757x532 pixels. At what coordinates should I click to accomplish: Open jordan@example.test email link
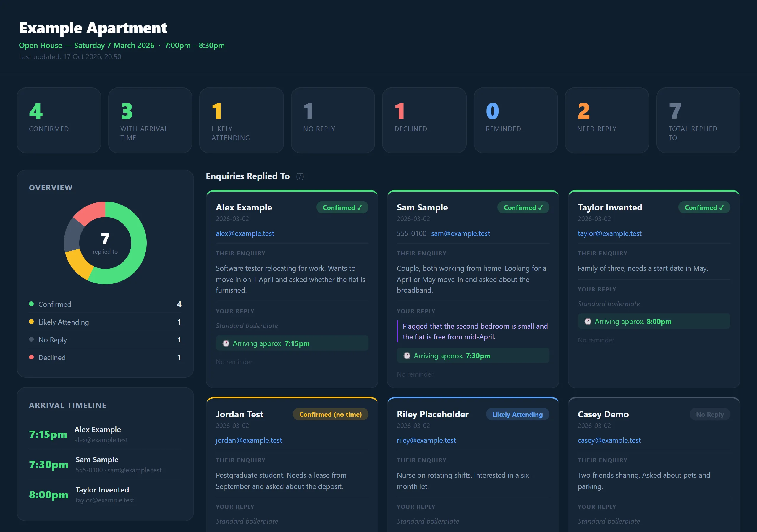click(249, 440)
